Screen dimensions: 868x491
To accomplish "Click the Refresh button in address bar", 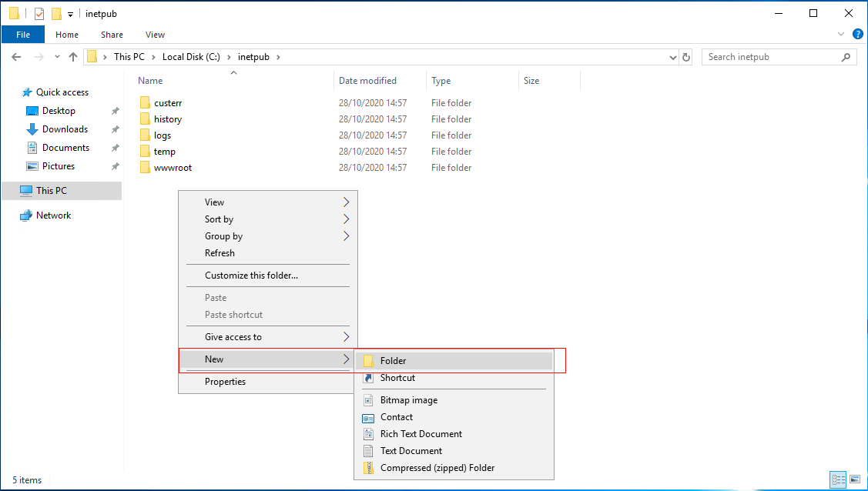I will tap(686, 57).
